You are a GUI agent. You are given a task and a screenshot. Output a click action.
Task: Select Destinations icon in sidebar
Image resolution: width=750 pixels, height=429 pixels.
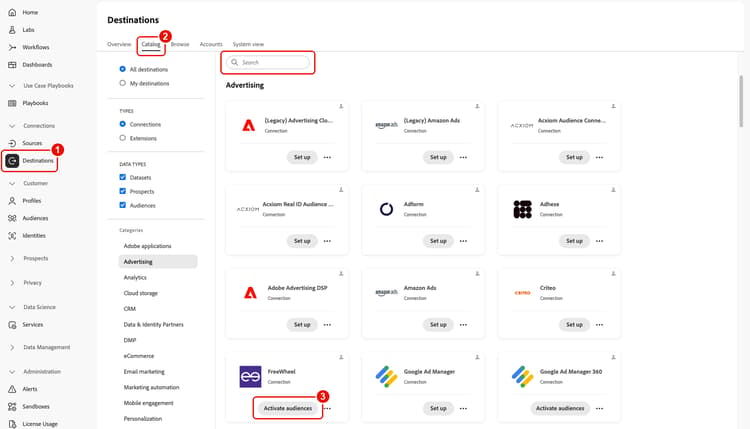coord(12,161)
